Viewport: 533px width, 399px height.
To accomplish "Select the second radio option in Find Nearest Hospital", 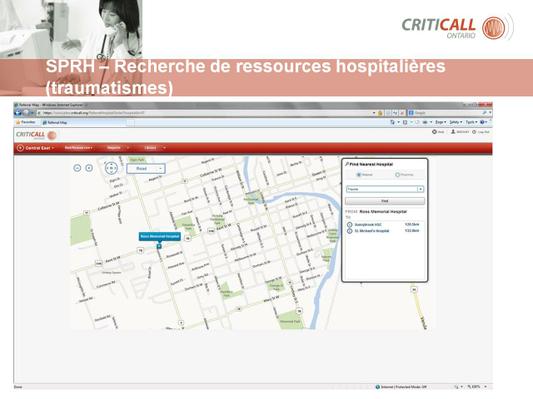I will coord(397,175).
